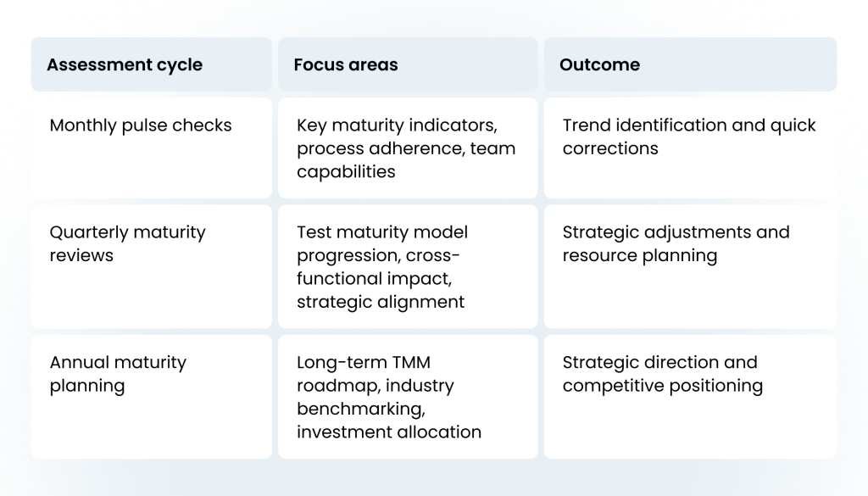The image size is (868, 496).
Task: Click the text 'resource planning'
Action: point(640,256)
